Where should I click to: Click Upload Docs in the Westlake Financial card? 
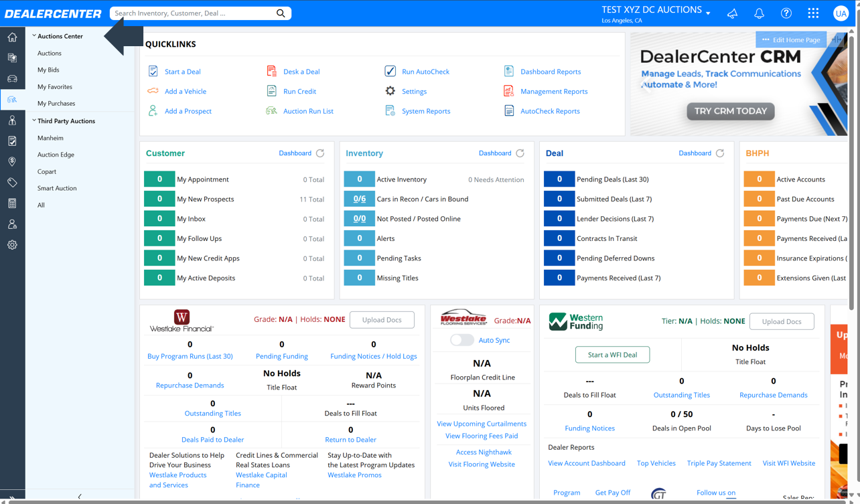click(x=382, y=320)
